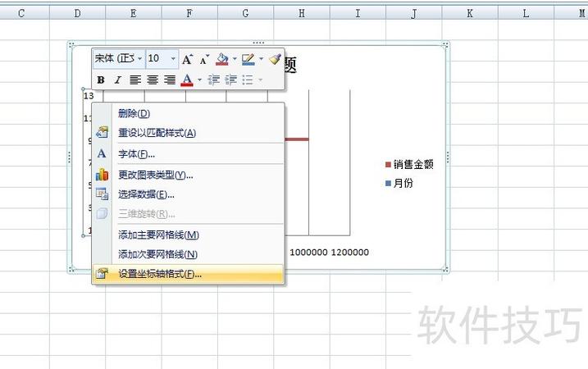The image size is (588, 369).
Task: Select column header G
Action: pos(246,13)
